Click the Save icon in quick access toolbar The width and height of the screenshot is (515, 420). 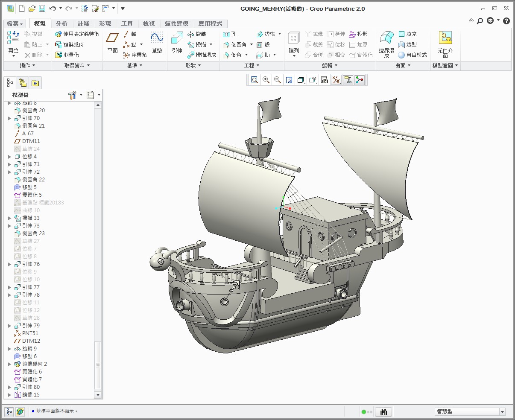(x=42, y=9)
